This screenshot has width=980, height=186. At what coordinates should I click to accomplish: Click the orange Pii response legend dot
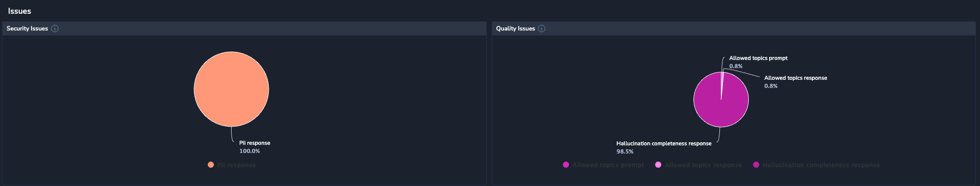tap(210, 165)
